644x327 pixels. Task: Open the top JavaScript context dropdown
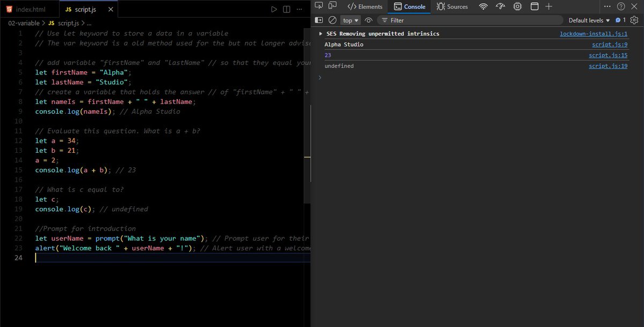pyautogui.click(x=351, y=20)
